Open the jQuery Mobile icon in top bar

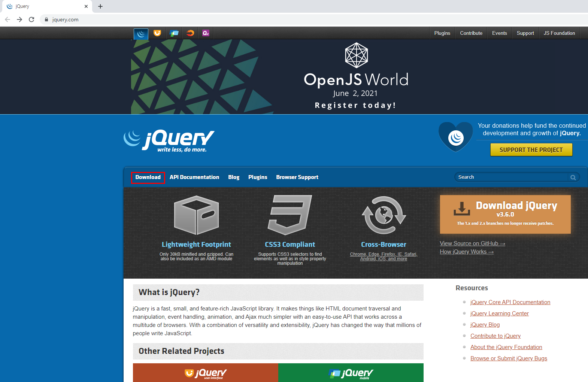pos(174,33)
